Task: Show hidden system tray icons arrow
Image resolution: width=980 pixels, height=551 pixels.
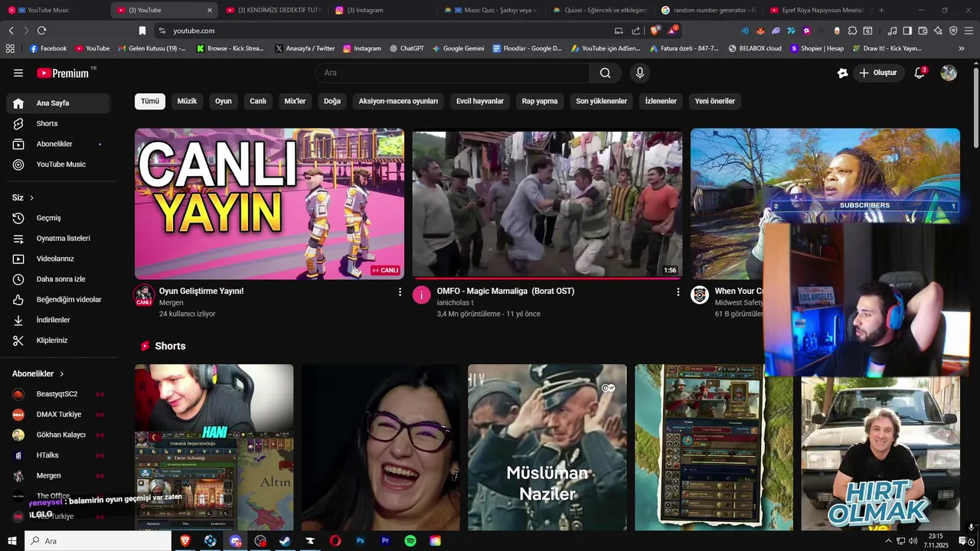Action: [888, 541]
